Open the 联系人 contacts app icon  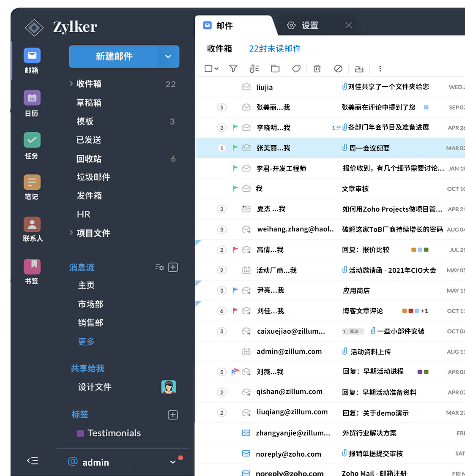click(32, 225)
